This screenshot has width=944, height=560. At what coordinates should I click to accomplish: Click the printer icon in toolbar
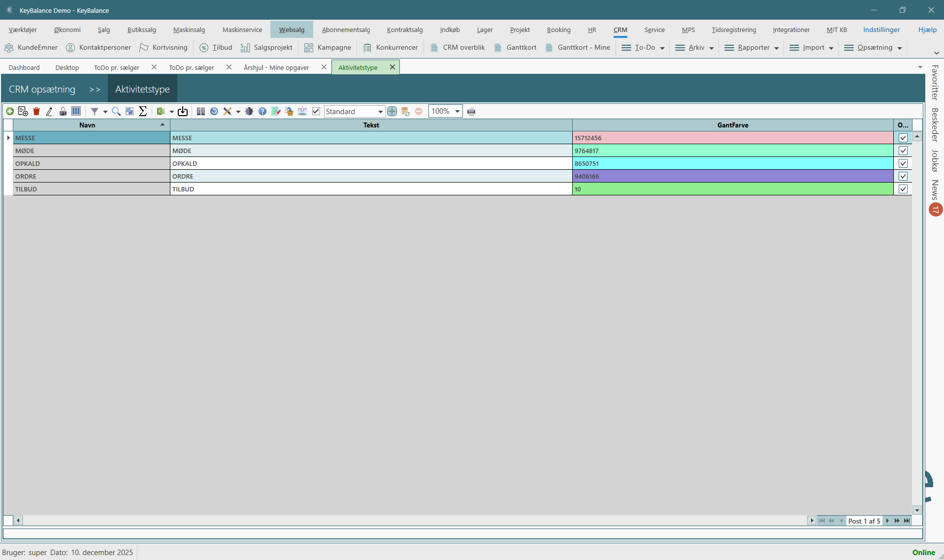[x=471, y=112]
